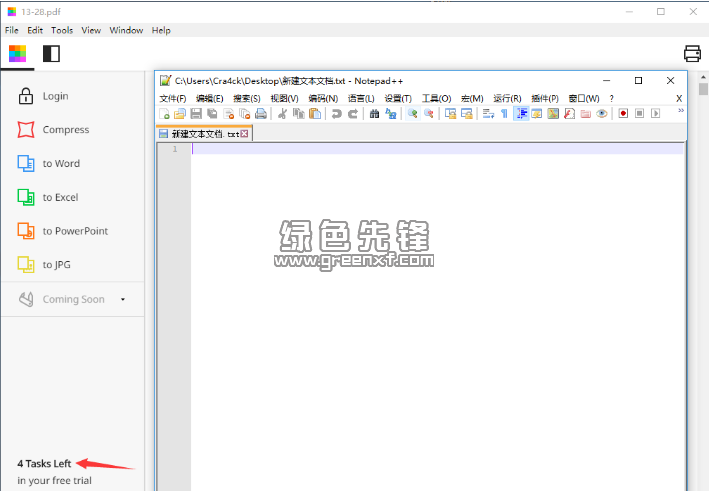Screen dimensions: 709x491
Task: Click the Notepad++ find (binoculars) icon
Action: point(374,114)
